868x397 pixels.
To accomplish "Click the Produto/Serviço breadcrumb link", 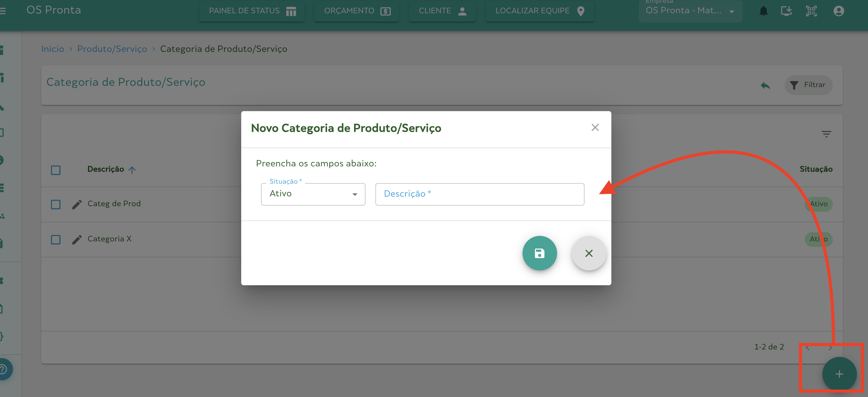I will (x=112, y=49).
